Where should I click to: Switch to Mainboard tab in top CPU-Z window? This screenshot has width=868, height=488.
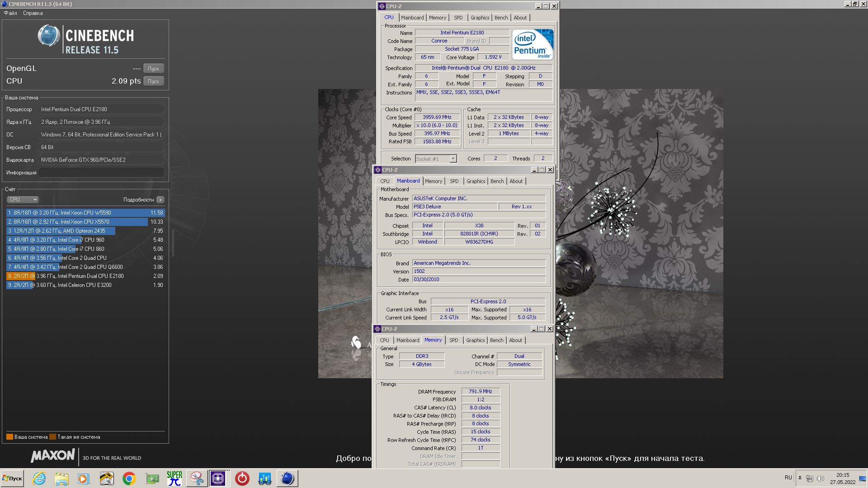tap(412, 18)
